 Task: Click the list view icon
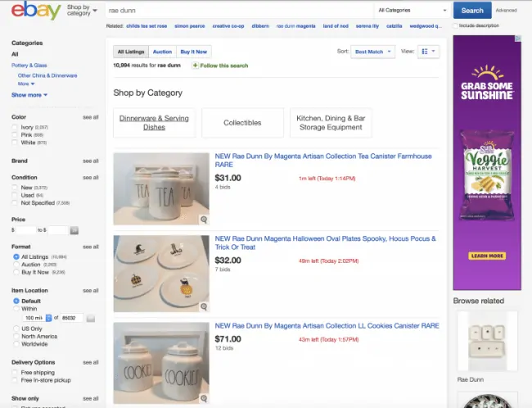click(x=425, y=52)
